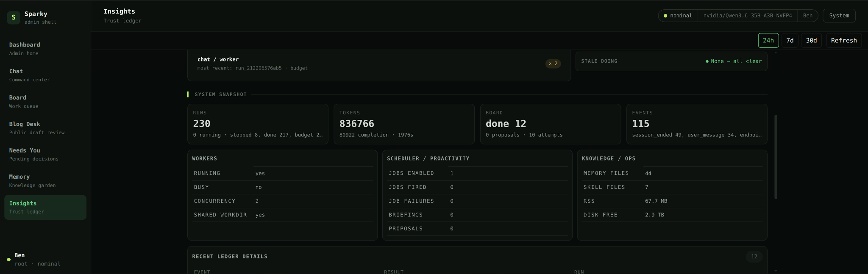
Task: Click '0 proposals · 10 attempts' text
Action: (x=524, y=135)
